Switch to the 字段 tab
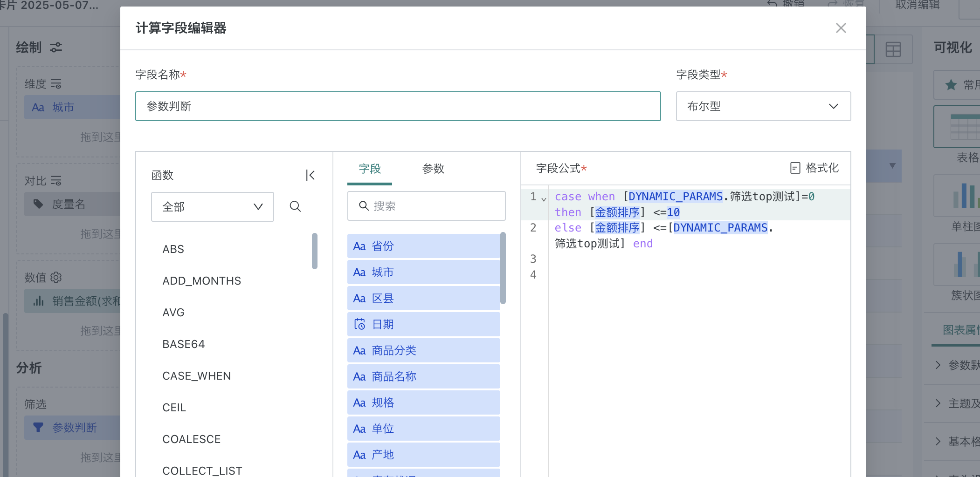The height and width of the screenshot is (477, 980). coord(370,169)
